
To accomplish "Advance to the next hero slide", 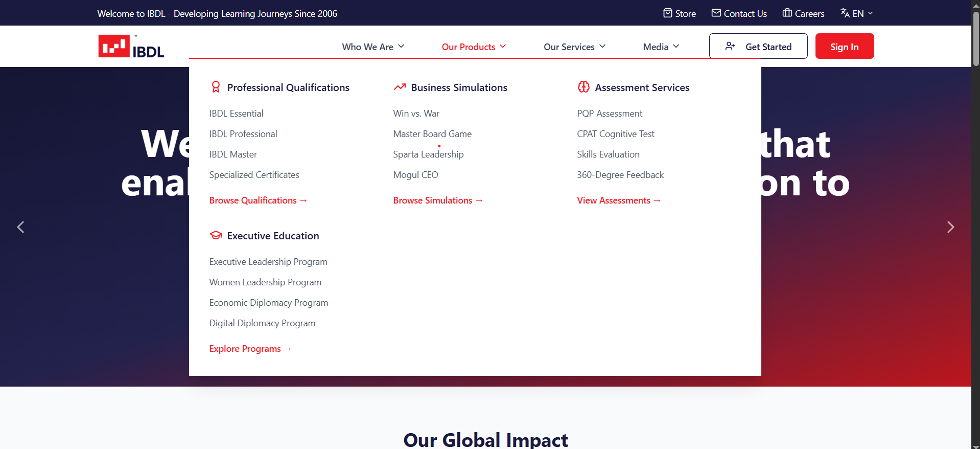I will click(x=950, y=227).
